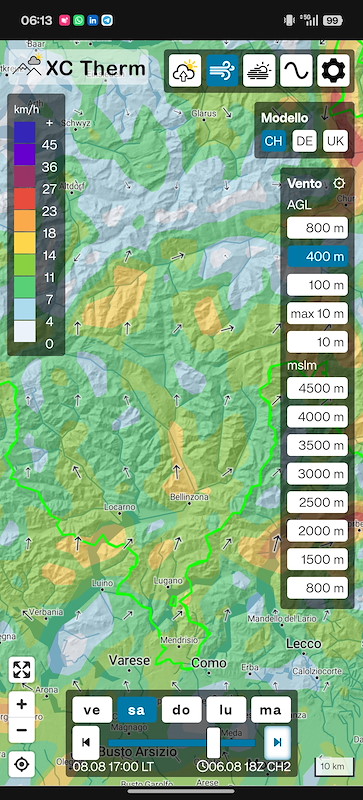Select the max 10 m wind gust level
363x800 pixels.
point(318,313)
